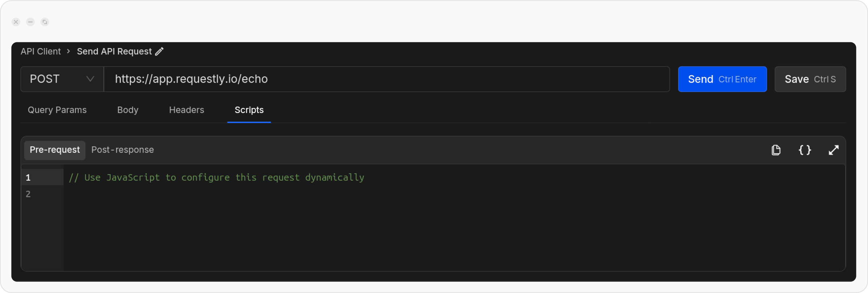Copy the pre-request script code

click(775, 150)
